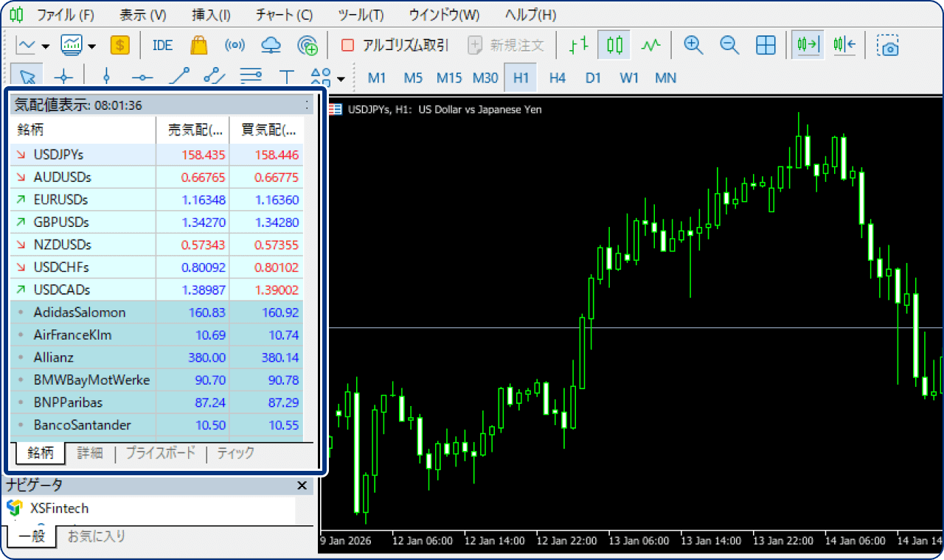Toggle the アルゴリズム取引 algo trading button
This screenshot has width=944, height=560.
tap(395, 45)
